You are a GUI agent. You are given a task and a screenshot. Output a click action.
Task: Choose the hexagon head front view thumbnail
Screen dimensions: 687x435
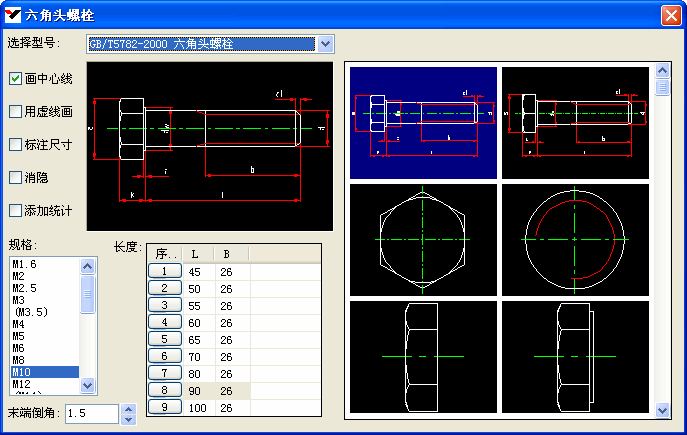point(423,240)
